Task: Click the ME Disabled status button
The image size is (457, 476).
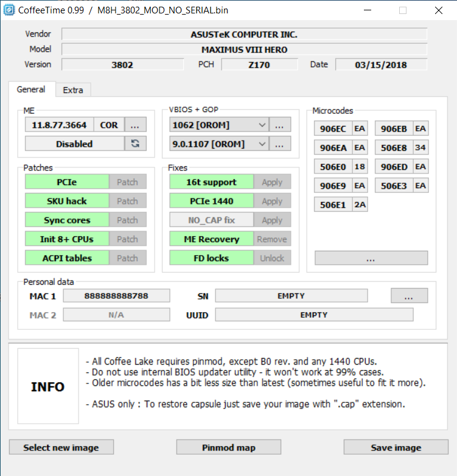Action: point(75,144)
